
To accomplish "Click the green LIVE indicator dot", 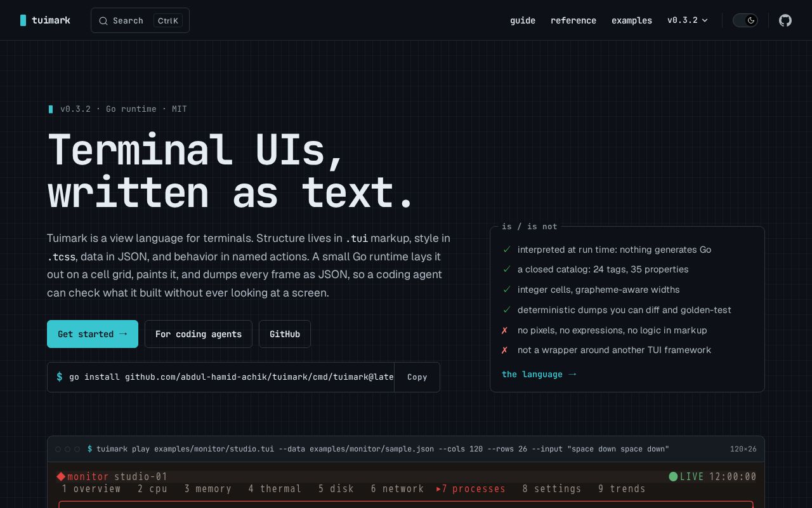I will [x=673, y=476].
